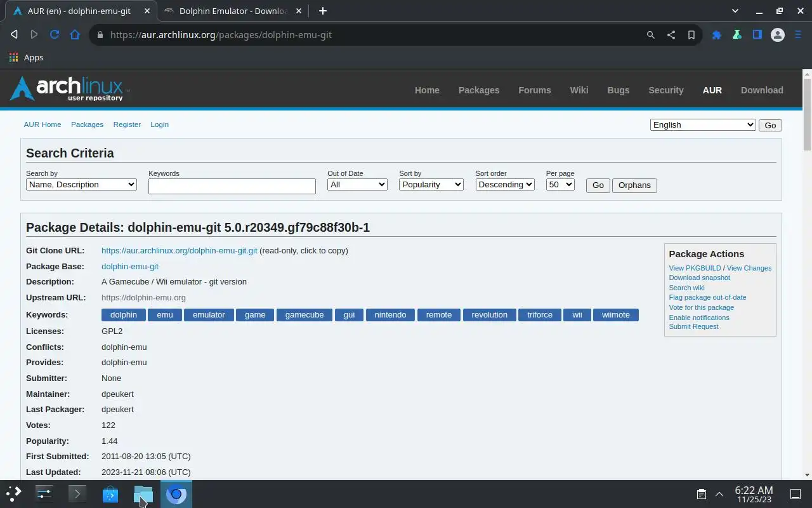Open system settings icon in taskbar

[x=44, y=493]
